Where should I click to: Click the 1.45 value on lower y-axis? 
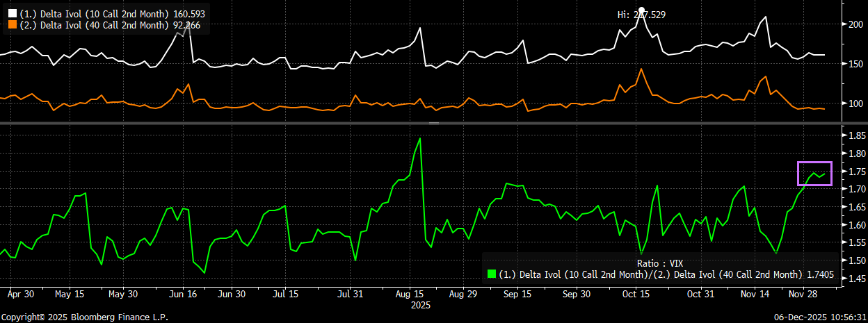point(855,279)
